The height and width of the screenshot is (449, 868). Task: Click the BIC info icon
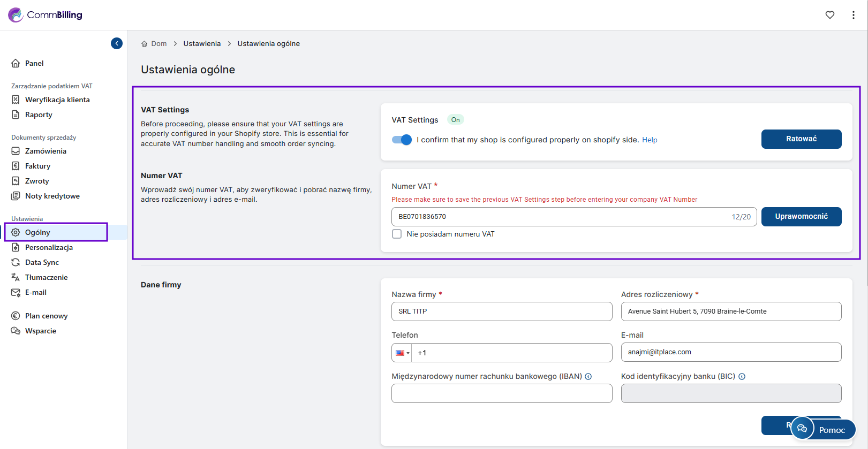(742, 377)
